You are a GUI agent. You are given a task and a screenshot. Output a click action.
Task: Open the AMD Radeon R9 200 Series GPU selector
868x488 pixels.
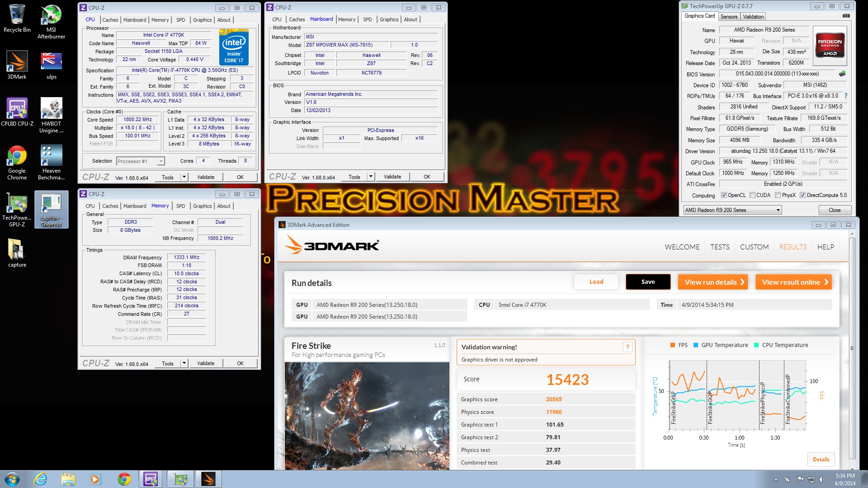tap(732, 210)
